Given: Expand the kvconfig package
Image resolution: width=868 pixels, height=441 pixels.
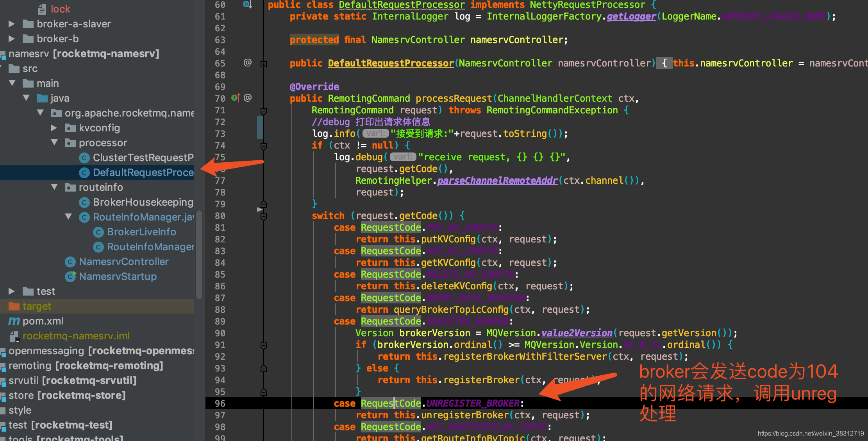Looking at the screenshot, I should pyautogui.click(x=54, y=128).
